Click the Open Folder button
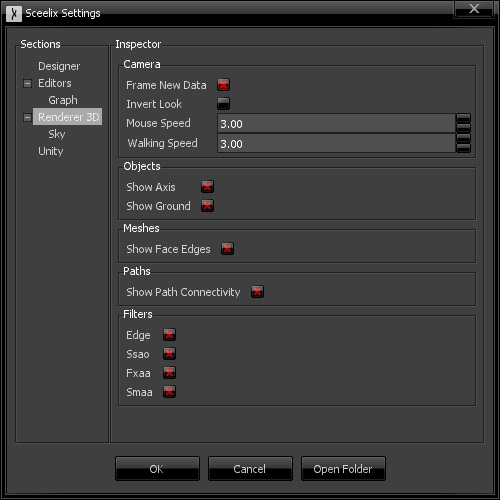Image resolution: width=500 pixels, height=500 pixels. coord(343,469)
